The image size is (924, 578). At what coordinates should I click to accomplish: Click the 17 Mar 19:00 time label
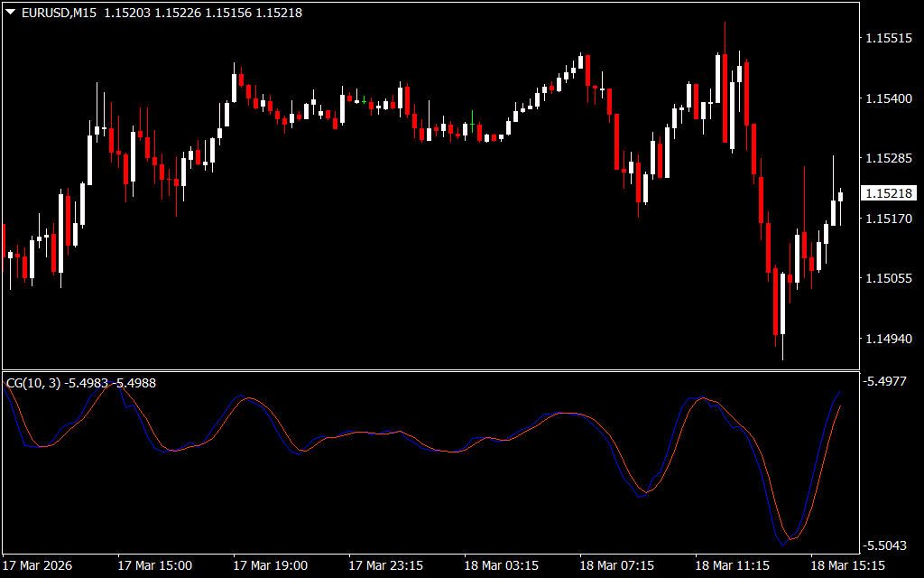[270, 565]
